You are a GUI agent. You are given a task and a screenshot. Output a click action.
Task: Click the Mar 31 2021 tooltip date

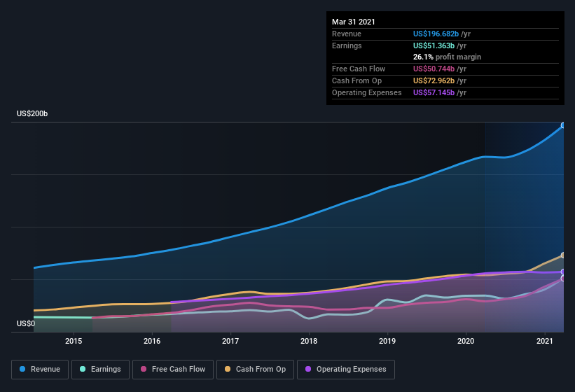[354, 22]
